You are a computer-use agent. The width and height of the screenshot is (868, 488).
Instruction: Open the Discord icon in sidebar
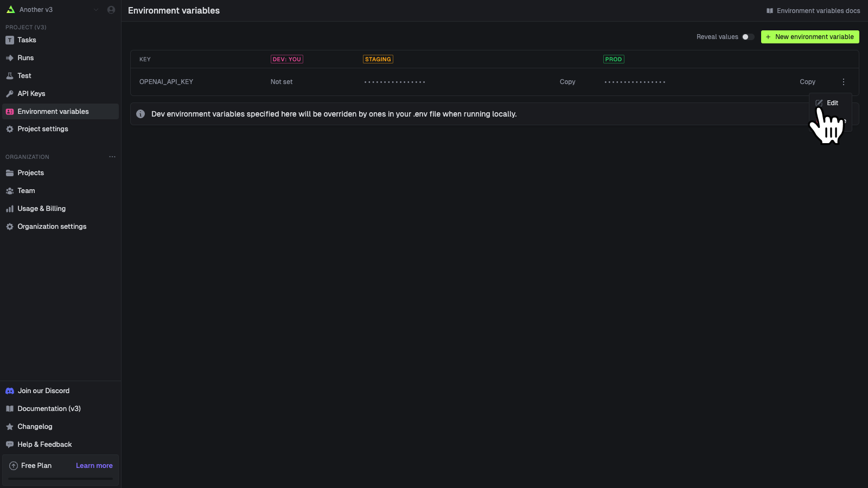tap(10, 390)
